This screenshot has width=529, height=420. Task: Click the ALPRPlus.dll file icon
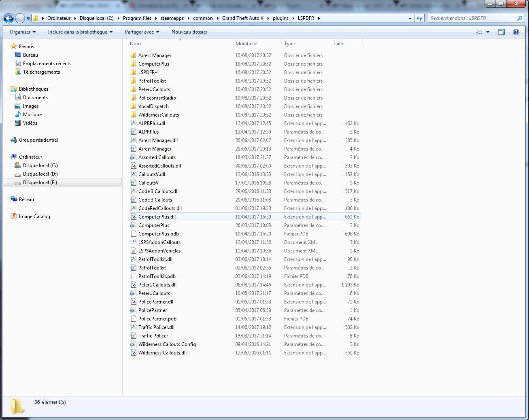click(134, 123)
